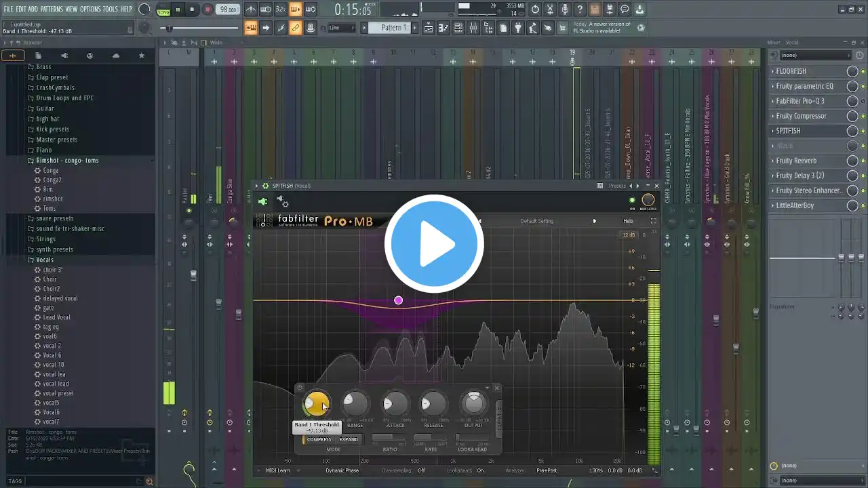Open the Channel rack icon
This screenshot has height=488, width=868.
pyautogui.click(x=458, y=28)
